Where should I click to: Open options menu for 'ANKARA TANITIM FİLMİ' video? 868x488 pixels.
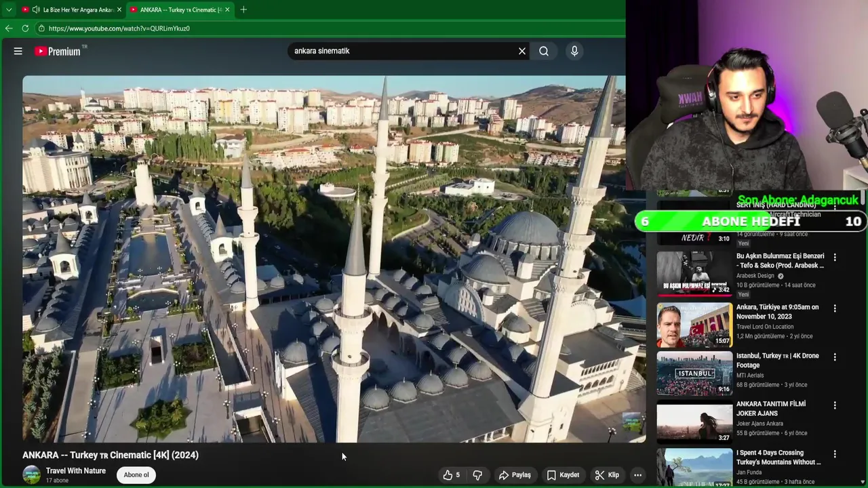pos(835,405)
